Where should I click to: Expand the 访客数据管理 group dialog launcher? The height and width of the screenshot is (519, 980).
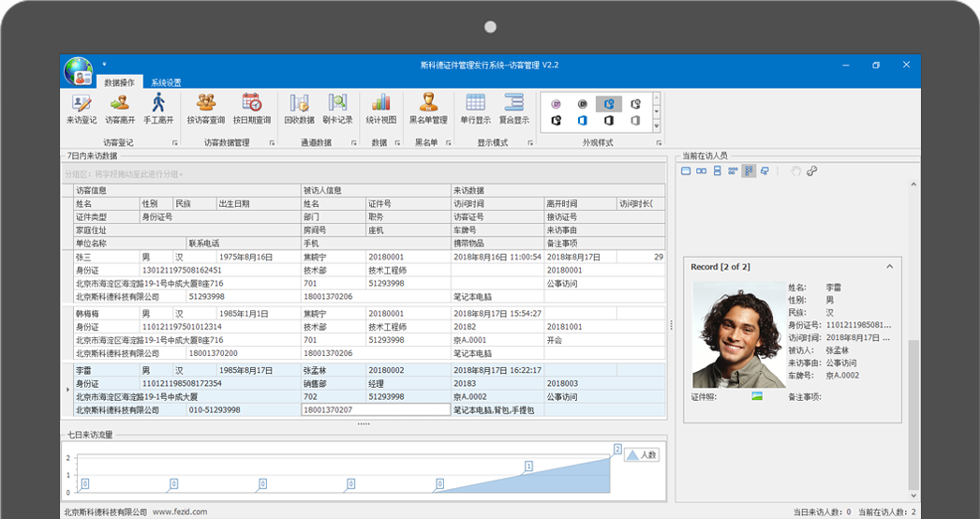coord(272,143)
